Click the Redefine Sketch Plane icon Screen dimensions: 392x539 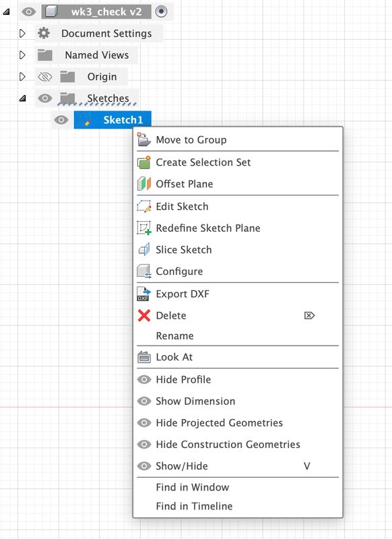pos(144,228)
